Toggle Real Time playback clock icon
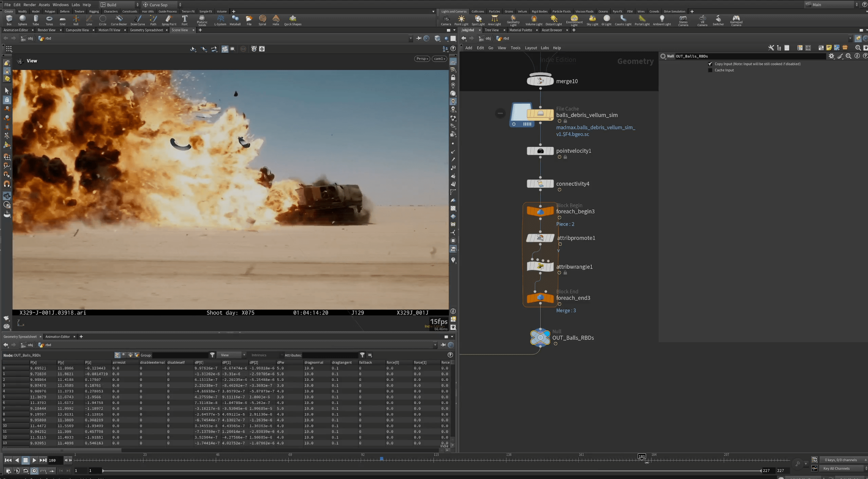 click(x=34, y=471)
